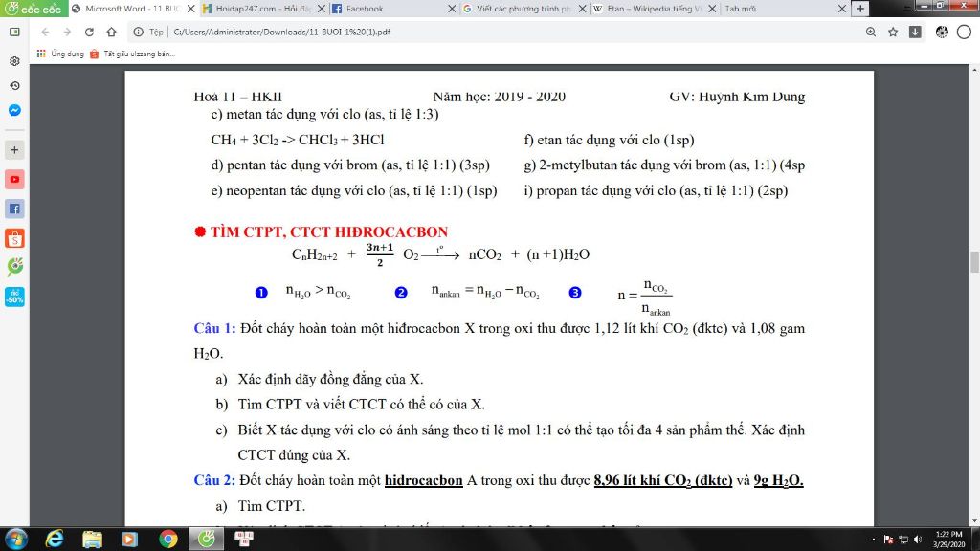Screen dimensions: 980x551
Task: Click the equation 'CH4 + 3Cl2 -> CHCl3 + 3HCl'
Action: [x=298, y=140]
